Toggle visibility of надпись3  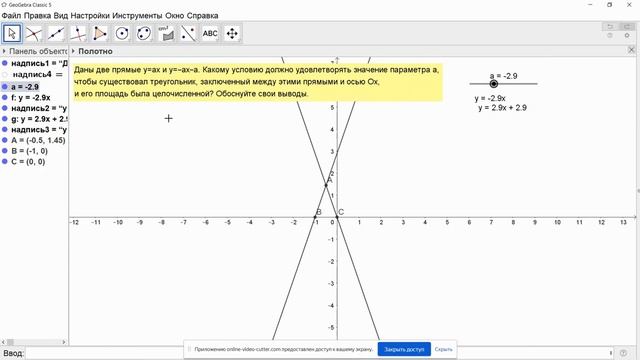(x=4, y=129)
